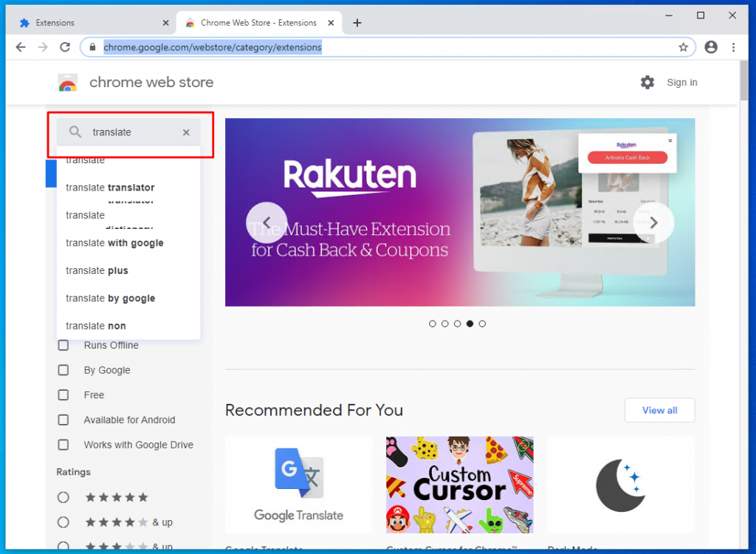The height and width of the screenshot is (554, 756).
Task: Show previous banner slide
Action: [x=267, y=222]
